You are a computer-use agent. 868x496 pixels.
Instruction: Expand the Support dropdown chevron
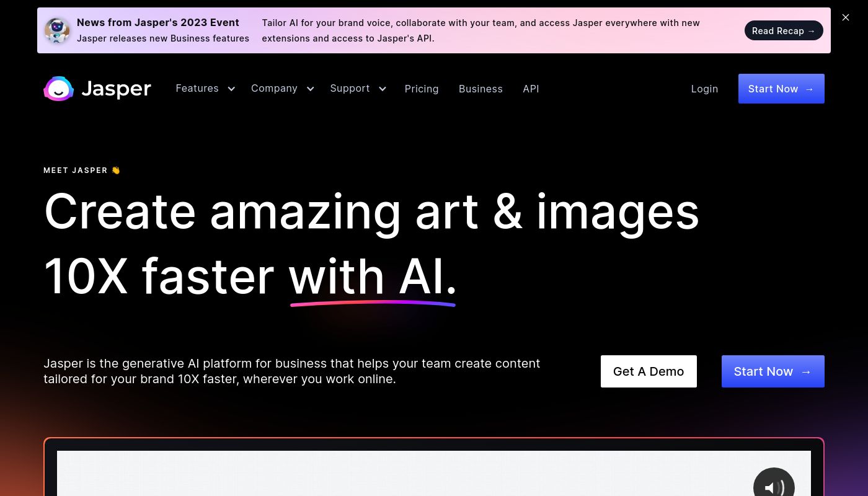[383, 89]
